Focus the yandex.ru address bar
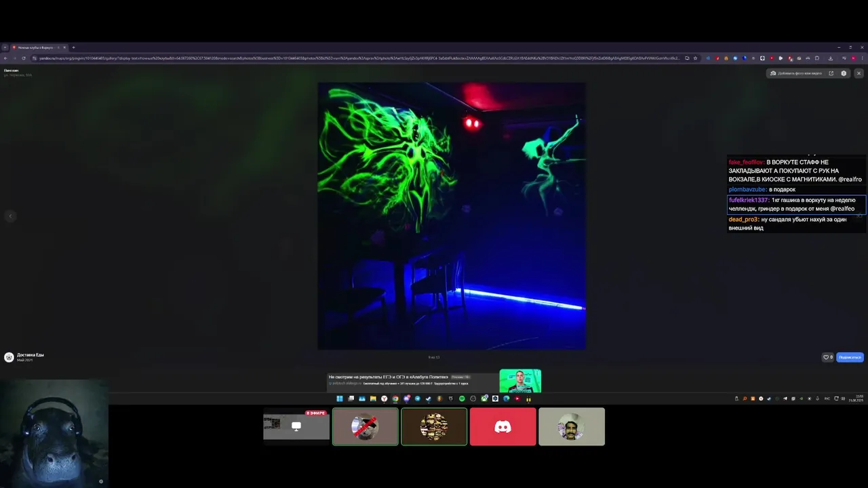The height and width of the screenshot is (488, 868). pyautogui.click(x=359, y=58)
